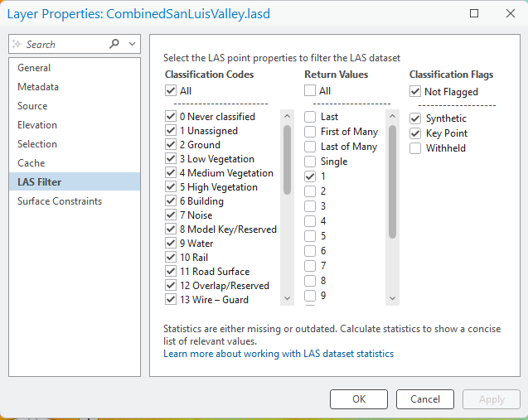The width and height of the screenshot is (528, 420).
Task: Click the Return Values scrollbar thumb
Action: (392, 181)
